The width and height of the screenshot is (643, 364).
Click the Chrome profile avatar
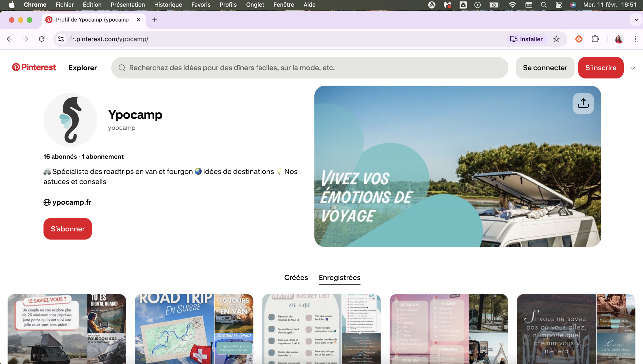click(619, 39)
